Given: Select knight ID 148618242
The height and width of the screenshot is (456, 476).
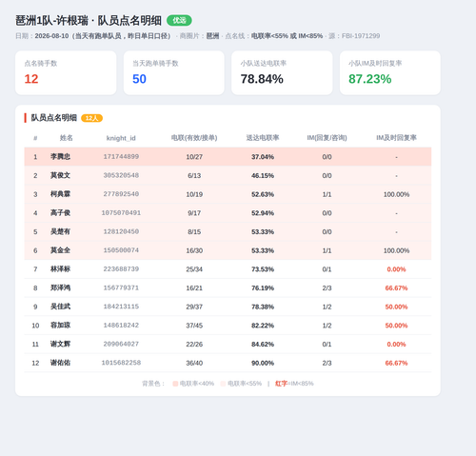Looking at the screenshot, I should [x=121, y=325].
